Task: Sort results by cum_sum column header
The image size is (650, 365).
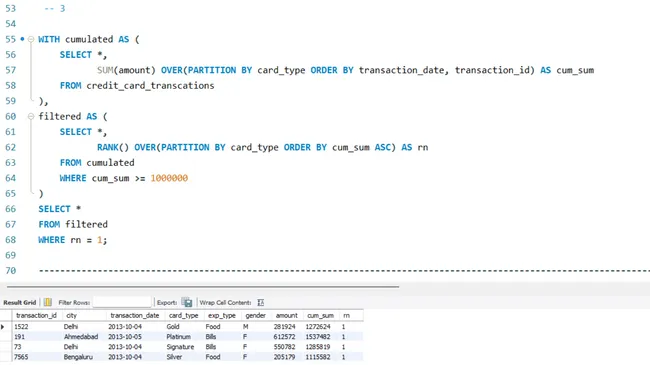Action: (x=320, y=316)
